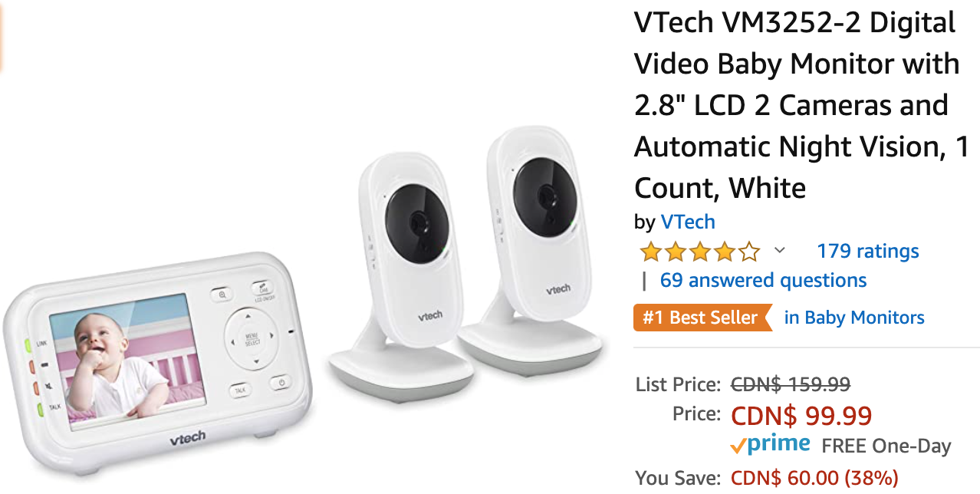Click the prime logo icon
The image size is (980, 494).
pyautogui.click(x=770, y=444)
